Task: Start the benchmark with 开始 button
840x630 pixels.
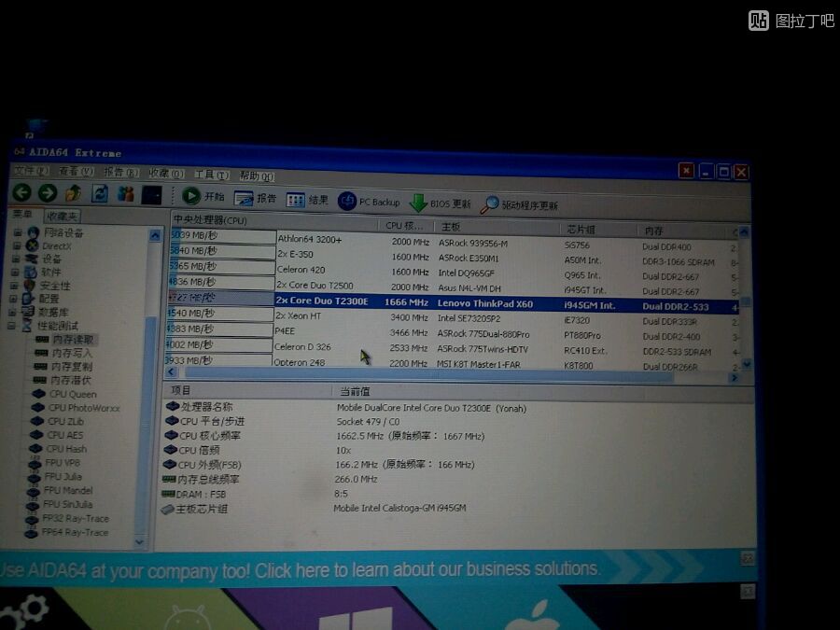Action: point(203,196)
